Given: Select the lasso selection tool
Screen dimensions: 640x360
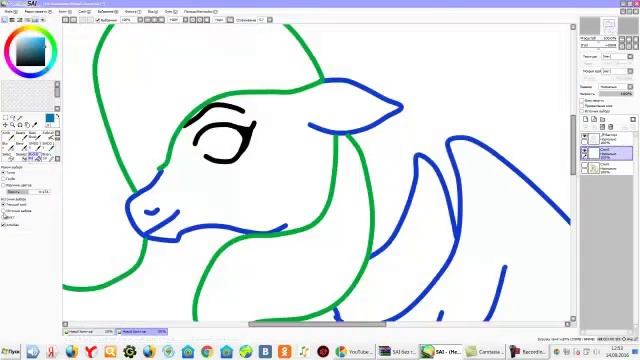Looking at the screenshot, I should pos(13,117).
